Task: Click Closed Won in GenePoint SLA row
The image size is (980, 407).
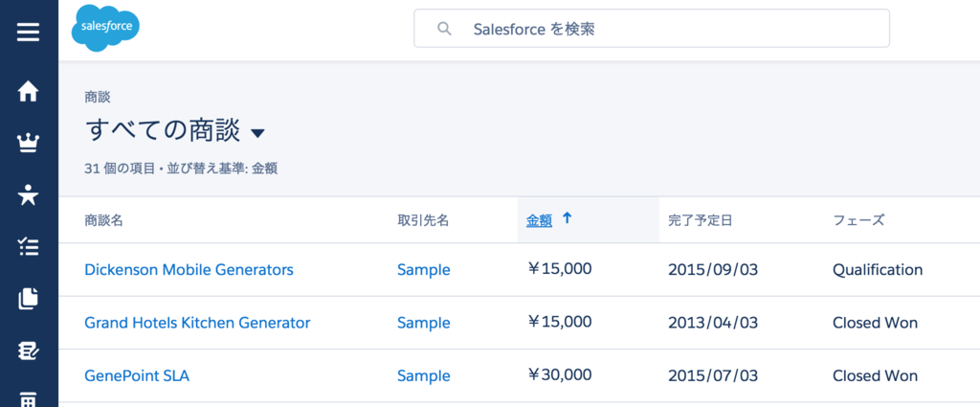Action: [875, 375]
